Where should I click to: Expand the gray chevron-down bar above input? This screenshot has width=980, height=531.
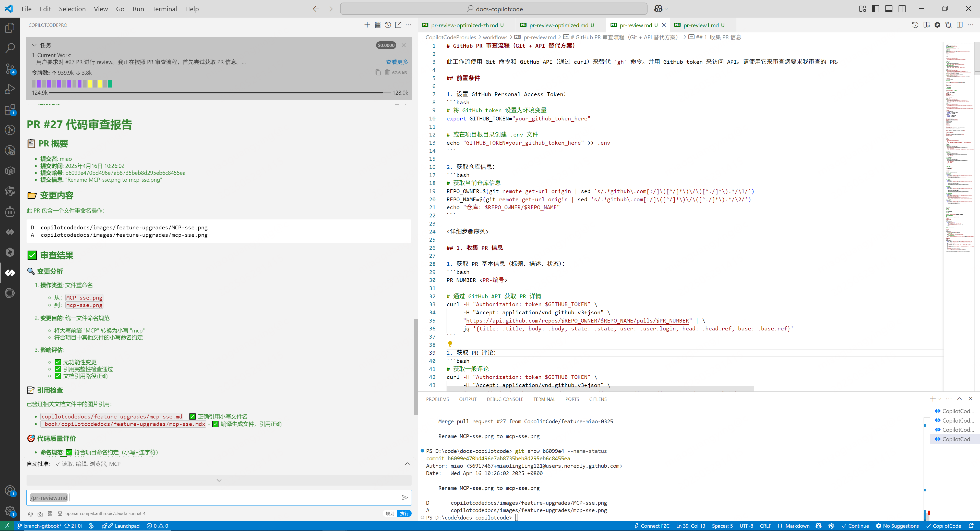pos(219,480)
